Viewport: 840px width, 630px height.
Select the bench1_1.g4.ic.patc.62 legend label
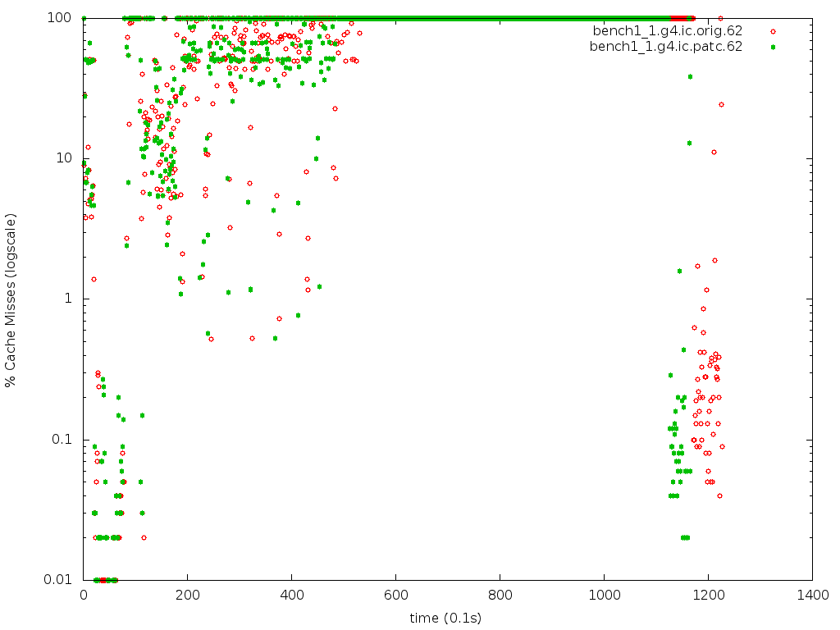point(666,47)
